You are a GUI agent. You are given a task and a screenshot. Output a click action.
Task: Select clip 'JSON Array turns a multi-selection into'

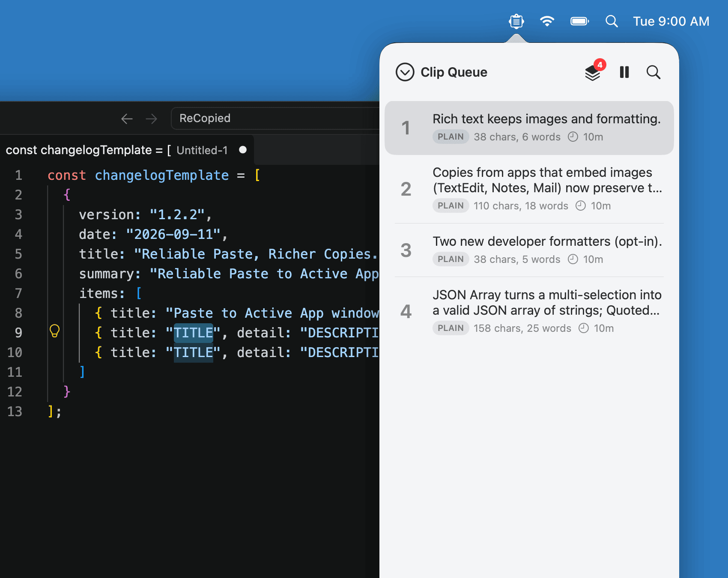click(x=529, y=311)
